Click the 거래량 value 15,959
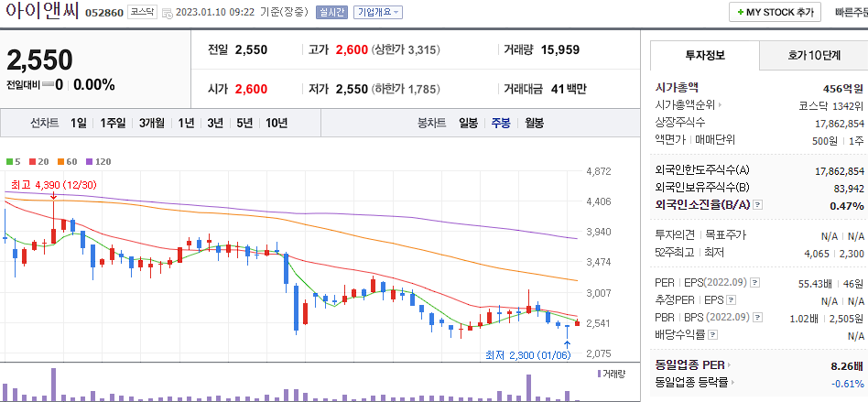This screenshot has width=868, height=402. (x=560, y=49)
